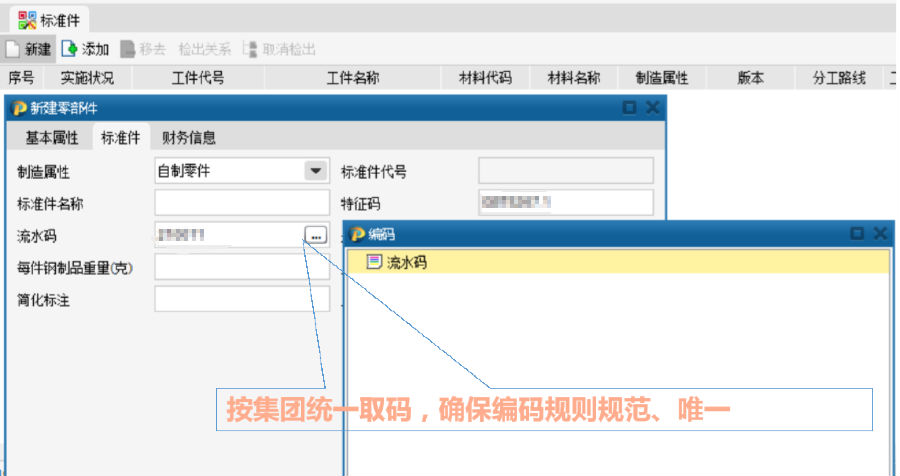Click the 材料代码 column header

[486, 78]
